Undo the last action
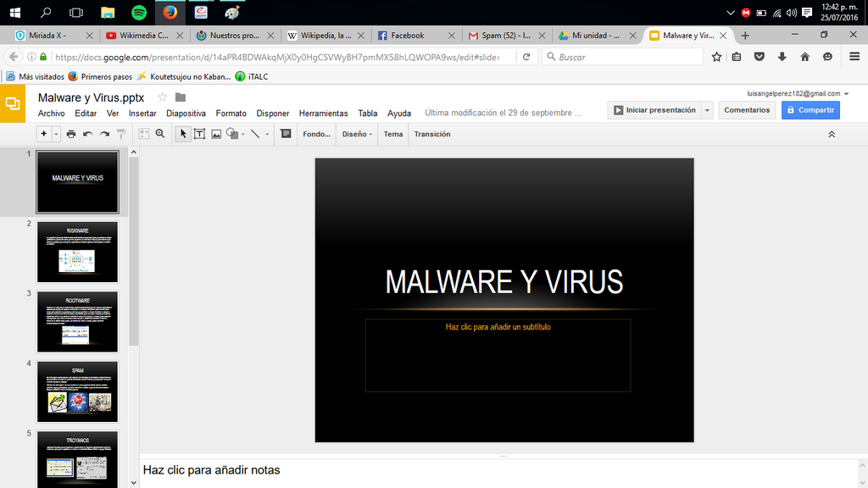 pos(87,134)
